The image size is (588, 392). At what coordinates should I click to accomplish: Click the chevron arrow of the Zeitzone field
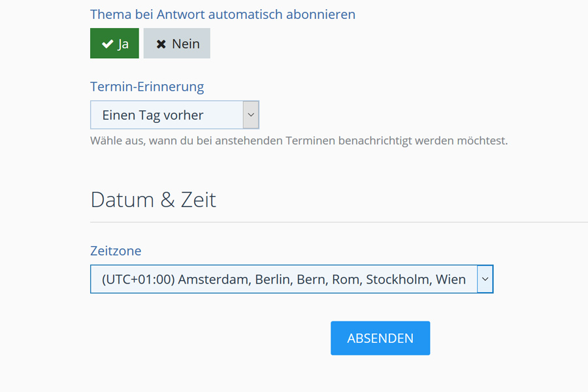click(x=485, y=279)
